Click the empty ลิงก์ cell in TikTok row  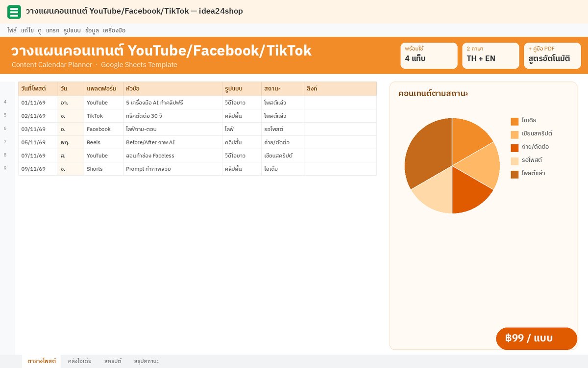[340, 116]
